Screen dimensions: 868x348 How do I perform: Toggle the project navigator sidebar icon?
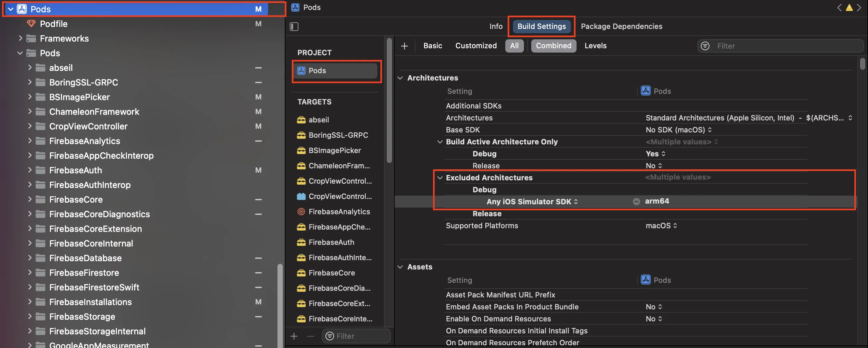pos(294,26)
